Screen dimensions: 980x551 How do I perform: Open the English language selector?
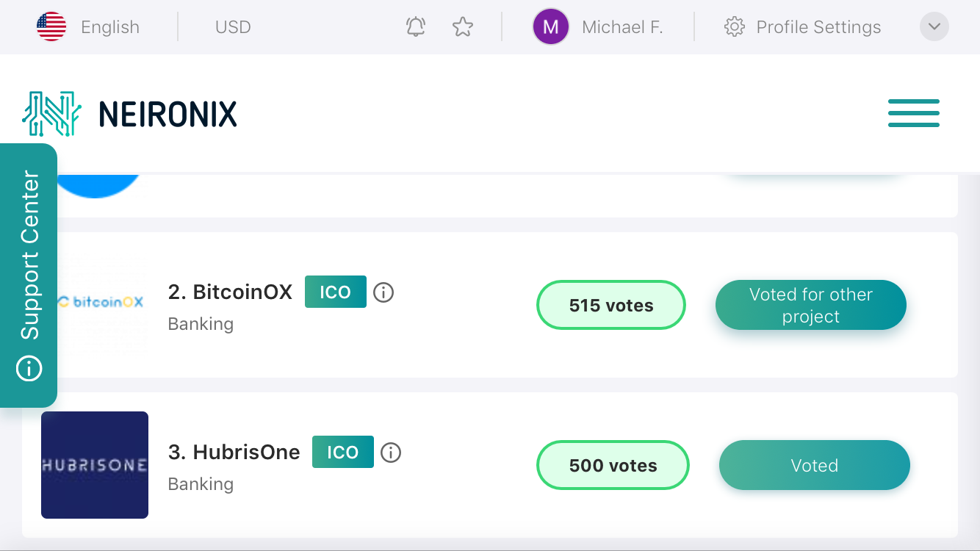pyautogui.click(x=110, y=27)
